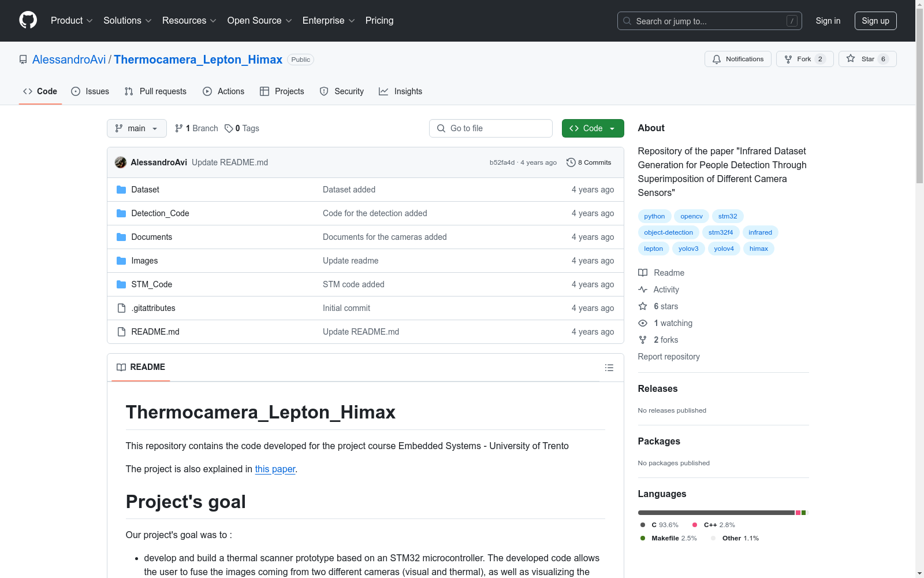Screen dimensions: 924x578
Task: Click the STM code added commit message
Action: (353, 284)
